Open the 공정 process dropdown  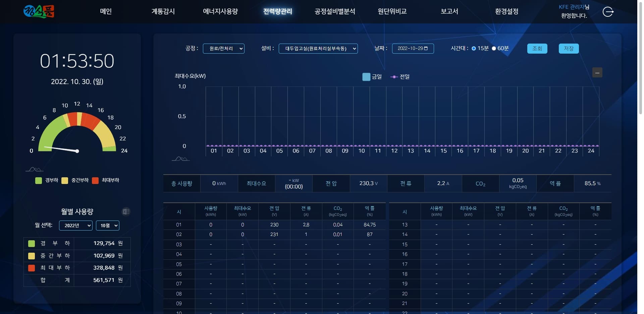pos(224,48)
